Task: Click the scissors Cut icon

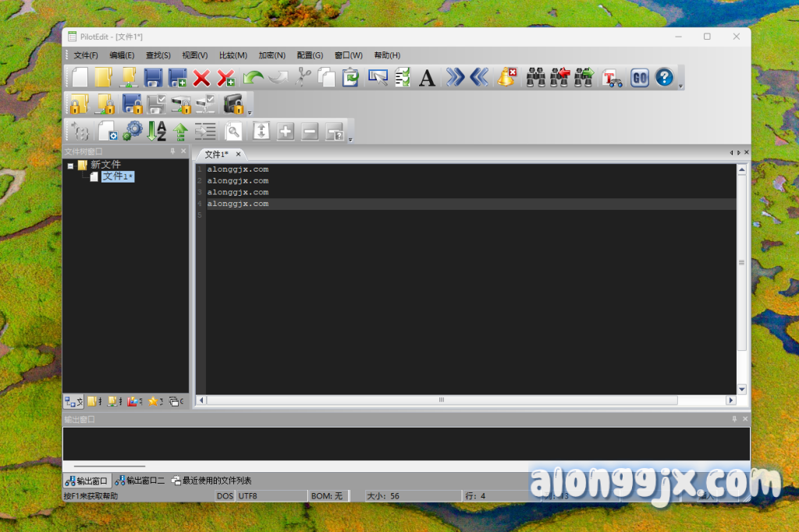Action: pyautogui.click(x=303, y=77)
